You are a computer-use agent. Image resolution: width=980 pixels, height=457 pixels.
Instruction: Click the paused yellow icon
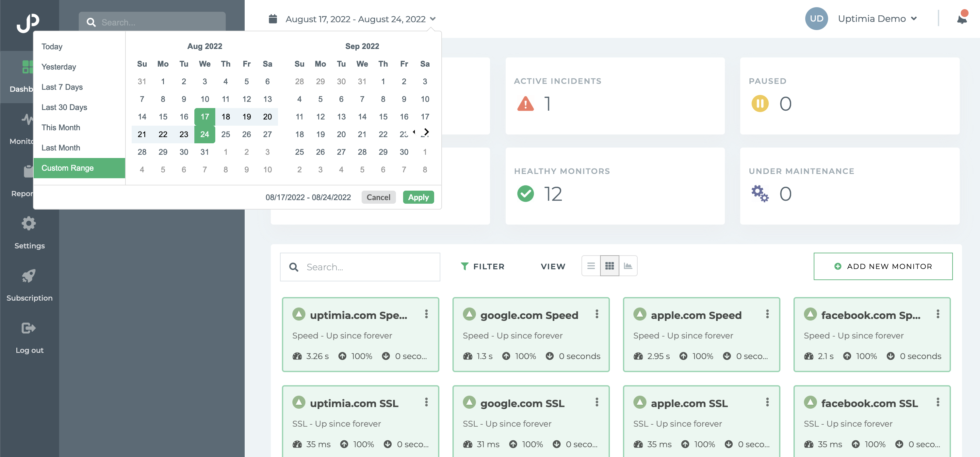[760, 103]
